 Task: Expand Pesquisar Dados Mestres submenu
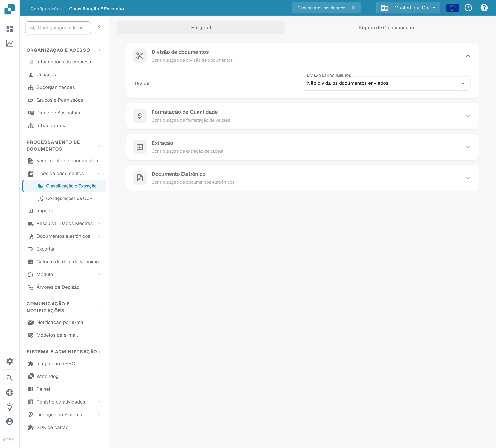coord(99,223)
